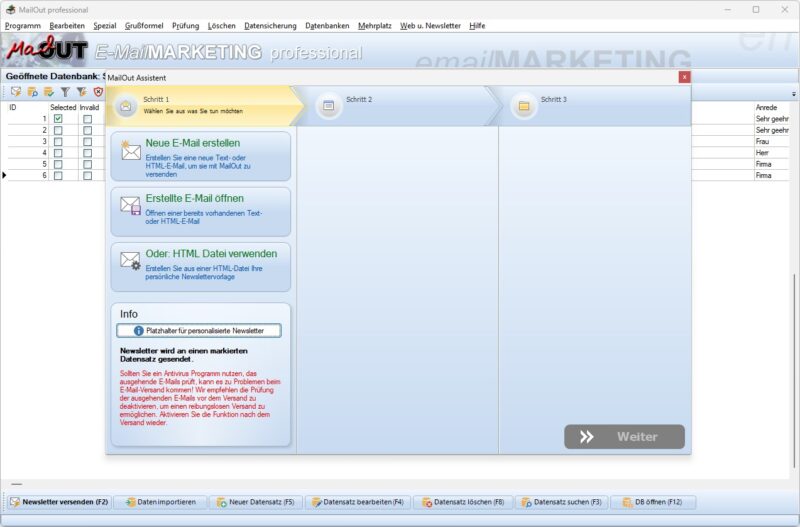Click the database checkmark toolbar icon
This screenshot has width=800, height=527.
click(49, 92)
